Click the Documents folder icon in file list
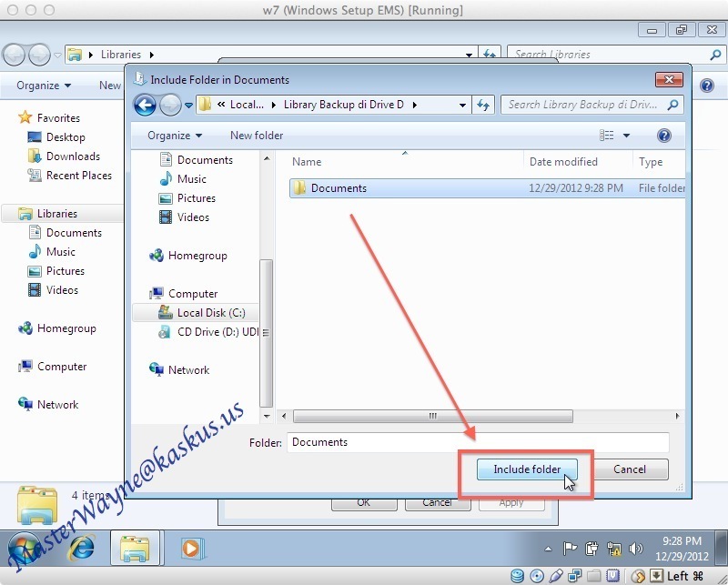This screenshot has height=585, width=728. coord(300,188)
